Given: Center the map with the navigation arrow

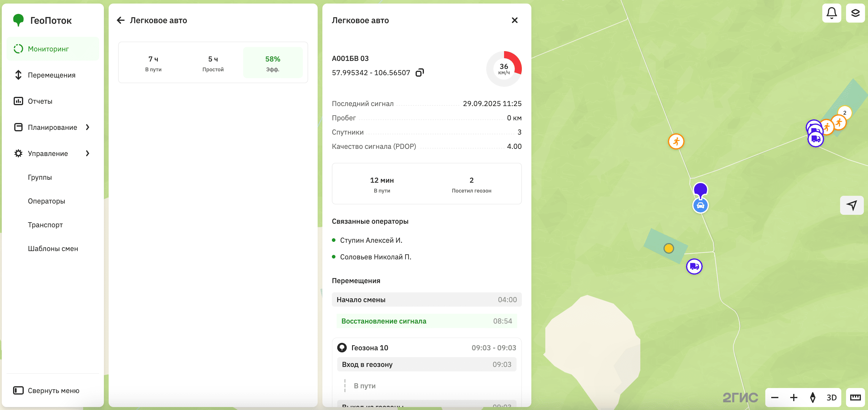Looking at the screenshot, I should pyautogui.click(x=852, y=205).
